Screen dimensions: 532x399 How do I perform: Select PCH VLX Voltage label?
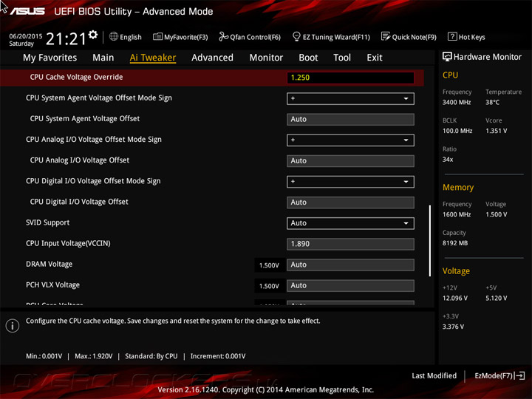coord(52,284)
